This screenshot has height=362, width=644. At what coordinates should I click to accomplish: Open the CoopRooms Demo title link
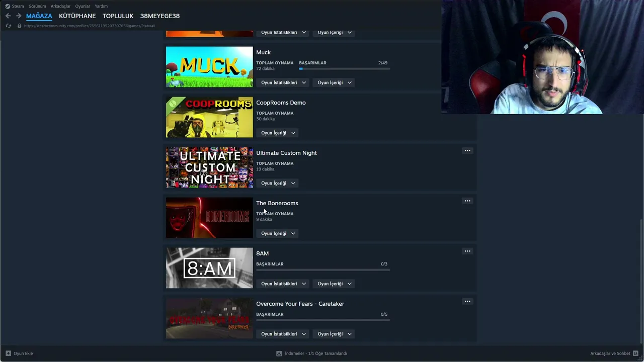281,103
